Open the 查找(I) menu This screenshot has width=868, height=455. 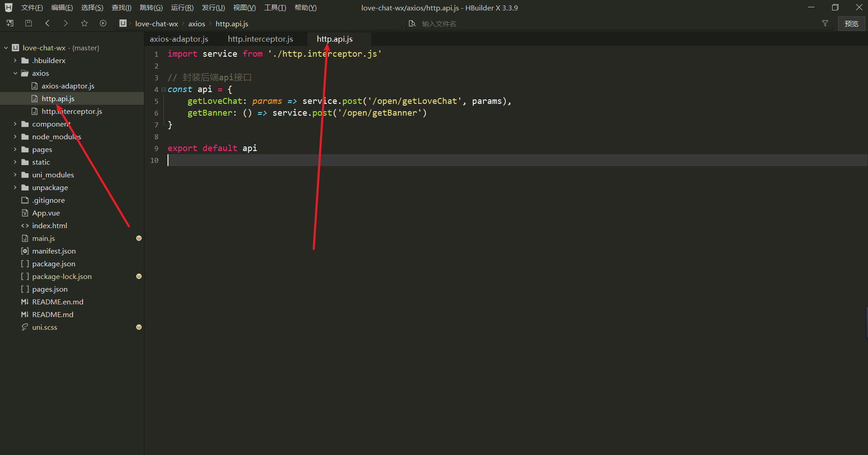[121, 8]
